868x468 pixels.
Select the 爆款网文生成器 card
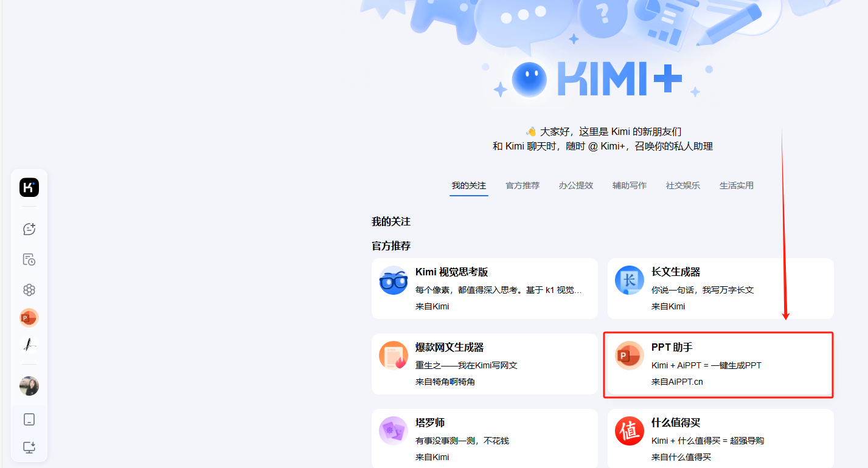484,364
